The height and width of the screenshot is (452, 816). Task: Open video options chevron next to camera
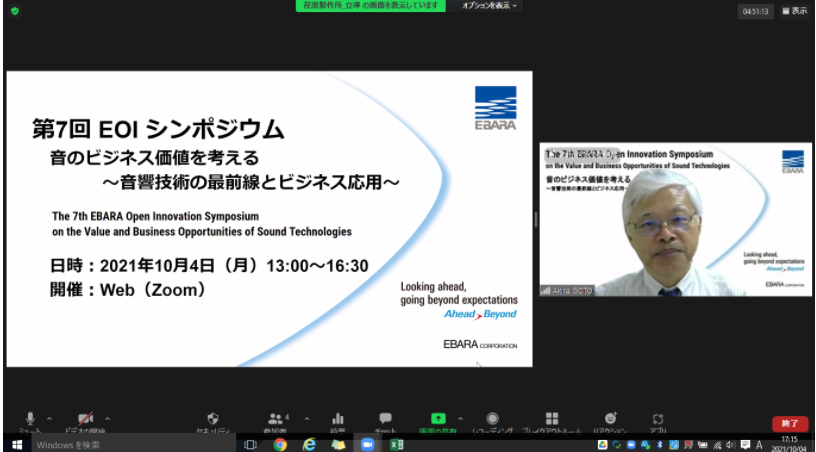(x=108, y=418)
